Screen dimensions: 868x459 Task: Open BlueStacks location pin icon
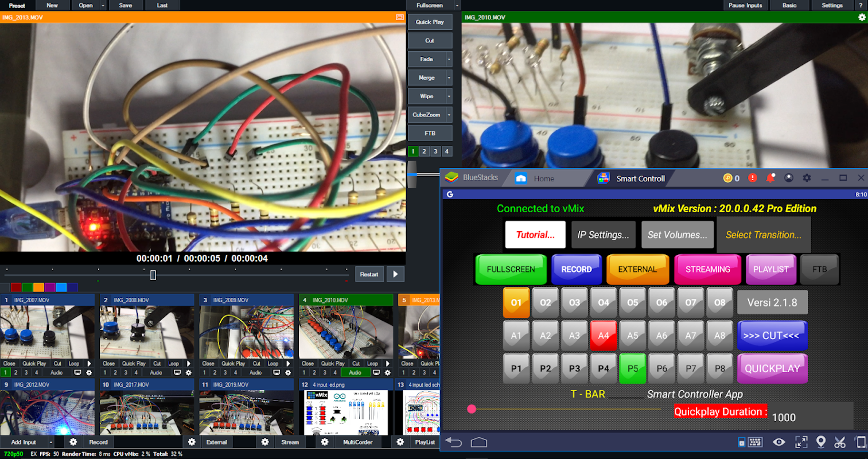(821, 442)
